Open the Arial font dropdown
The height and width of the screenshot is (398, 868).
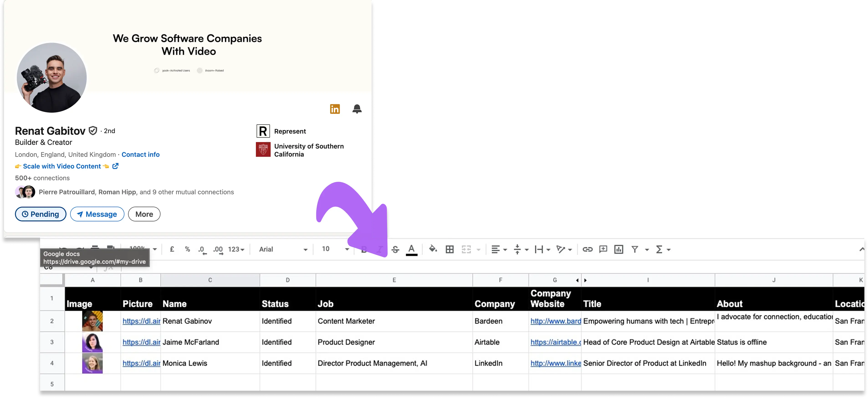coord(283,249)
